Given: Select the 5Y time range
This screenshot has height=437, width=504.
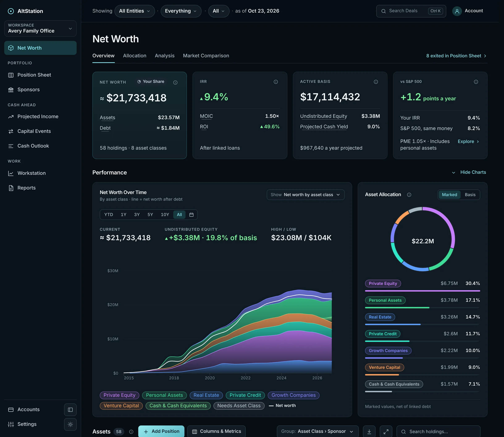Looking at the screenshot, I should coord(150,215).
